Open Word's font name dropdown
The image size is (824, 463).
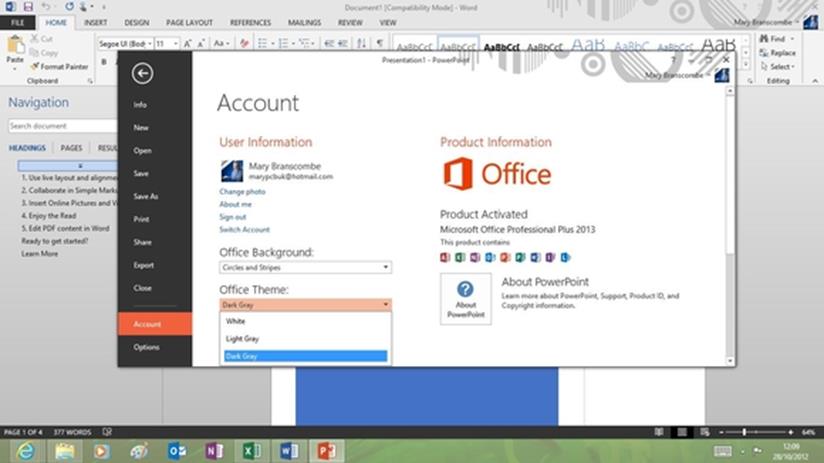point(150,44)
